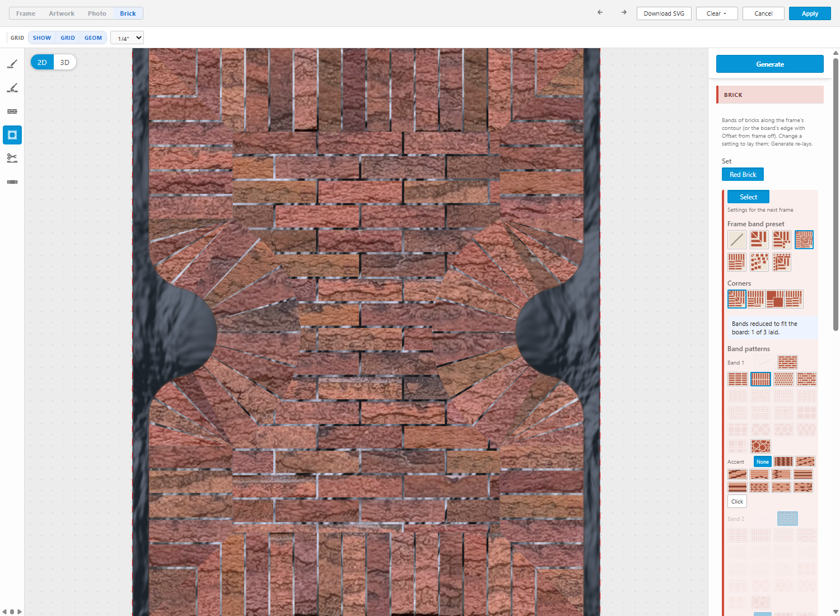Viewport: 840px width, 616px height.
Task: Choose the plain diagonal line frame band preset
Action: (x=737, y=240)
